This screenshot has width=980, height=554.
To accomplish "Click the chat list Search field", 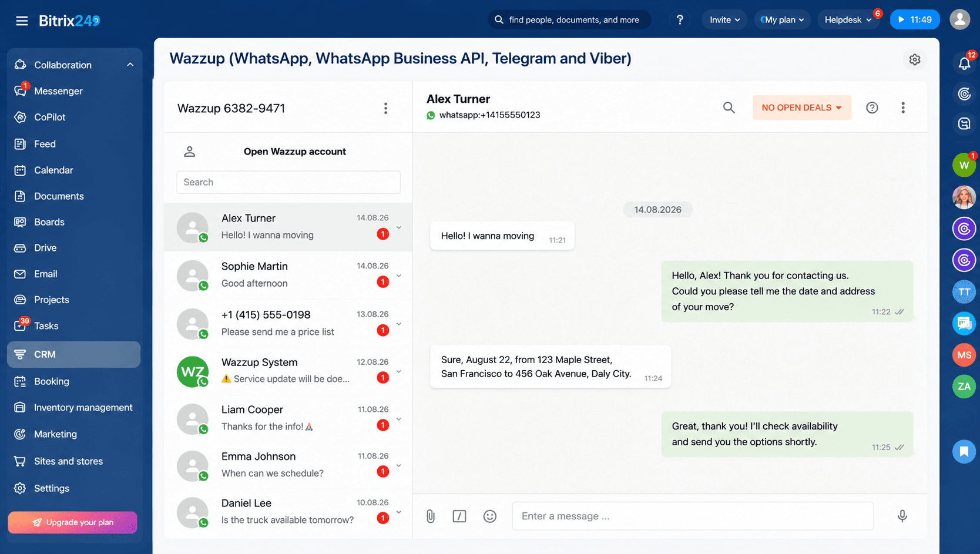I will click(288, 182).
